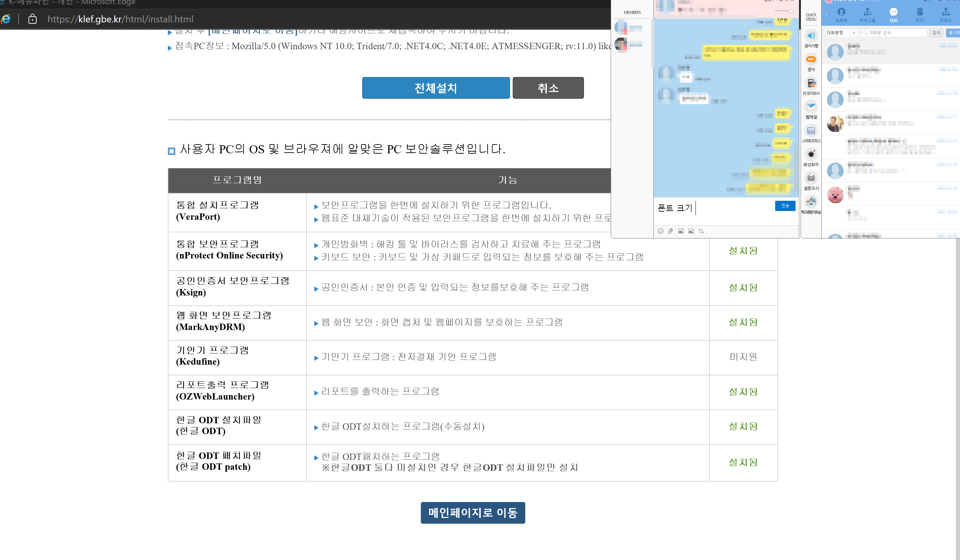Screen dimensions: 960x560
Task: Open the 공지사항 announcements quick menu icon
Action: 811,36
